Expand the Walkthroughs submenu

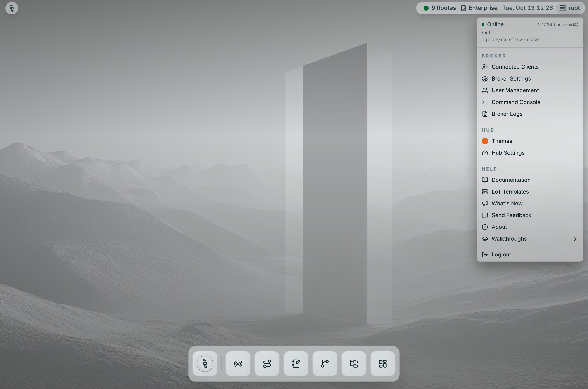click(530, 239)
